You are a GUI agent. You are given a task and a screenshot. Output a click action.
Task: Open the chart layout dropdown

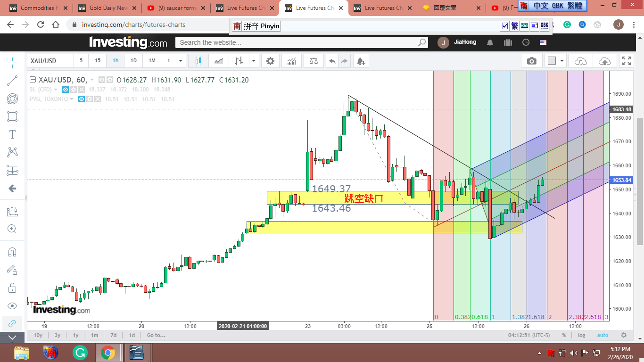[561, 61]
